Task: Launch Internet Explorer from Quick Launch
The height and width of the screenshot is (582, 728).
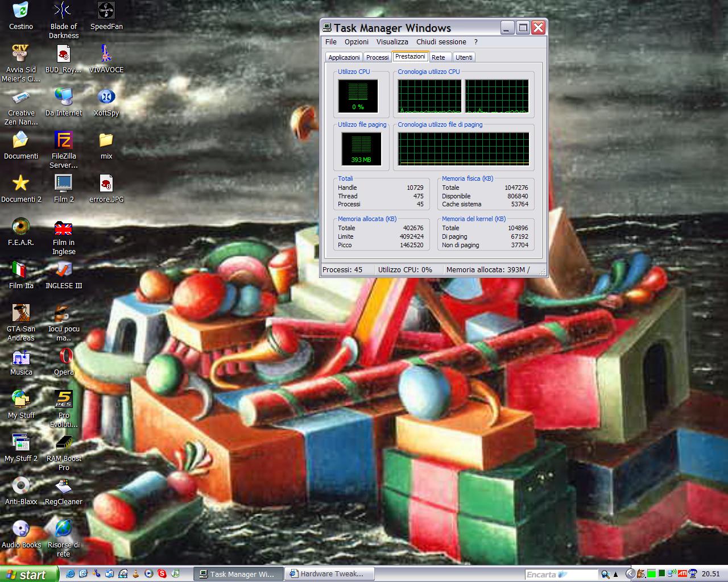Action: pyautogui.click(x=71, y=574)
